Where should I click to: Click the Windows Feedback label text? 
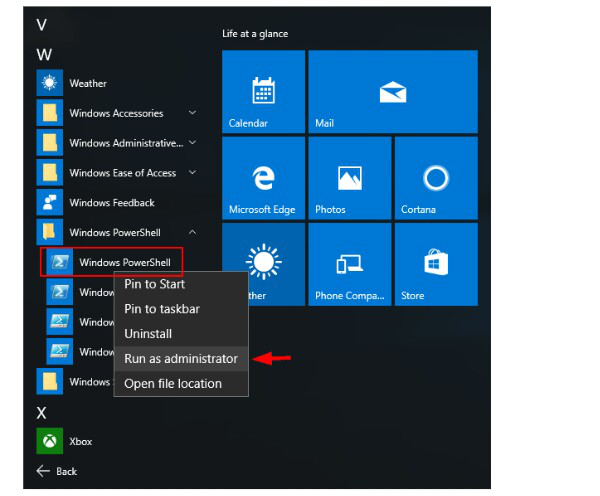pos(112,202)
